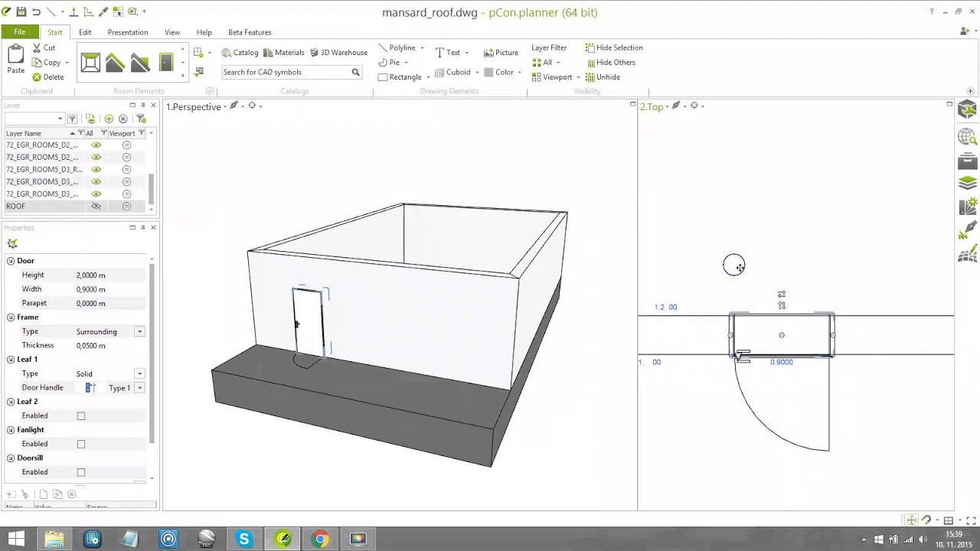Insert a Picture
This screenshot has width=980, height=551.
501,52
